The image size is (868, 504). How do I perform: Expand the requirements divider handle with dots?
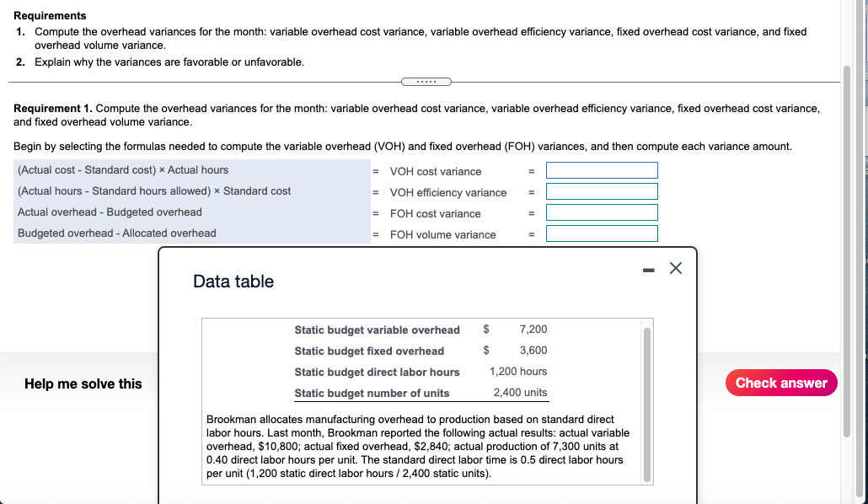coord(426,82)
